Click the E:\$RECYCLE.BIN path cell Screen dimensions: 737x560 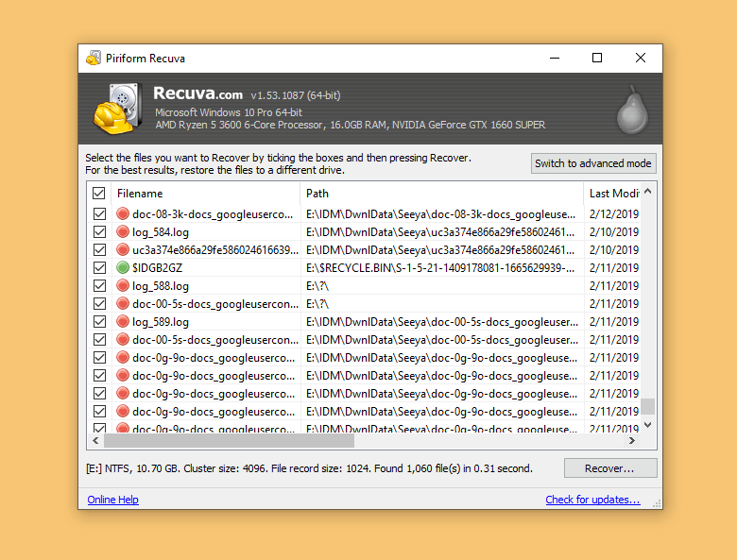pos(440,268)
